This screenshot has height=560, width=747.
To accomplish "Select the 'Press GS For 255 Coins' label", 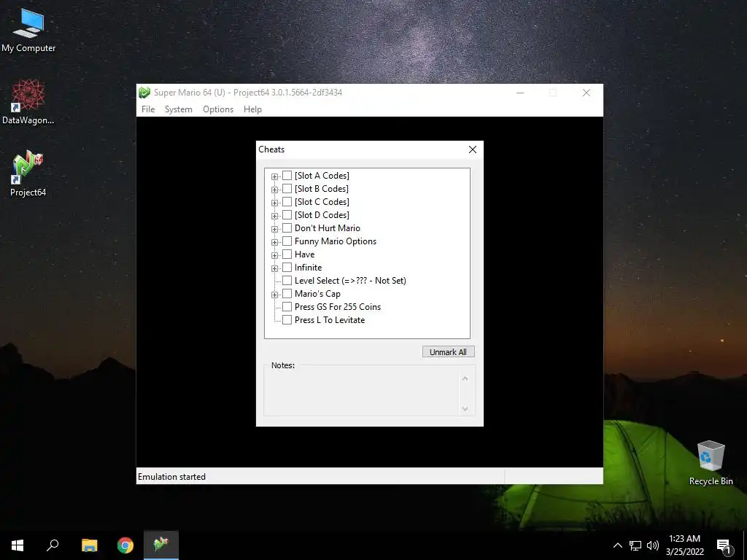I will tap(338, 307).
